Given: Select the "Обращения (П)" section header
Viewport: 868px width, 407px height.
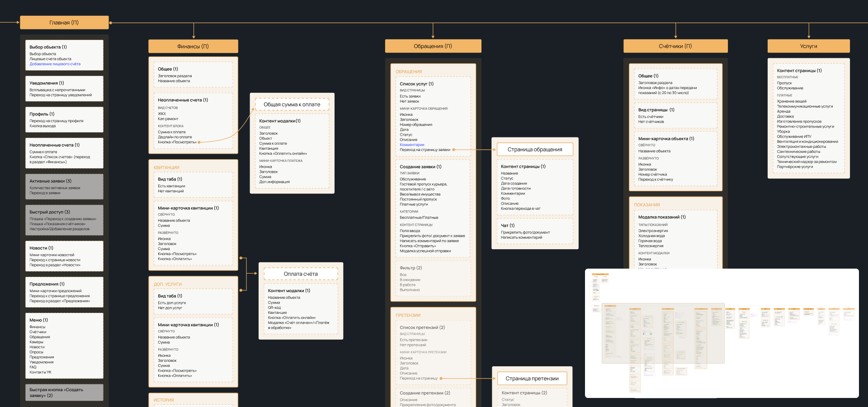Looking at the screenshot, I should pos(433,46).
